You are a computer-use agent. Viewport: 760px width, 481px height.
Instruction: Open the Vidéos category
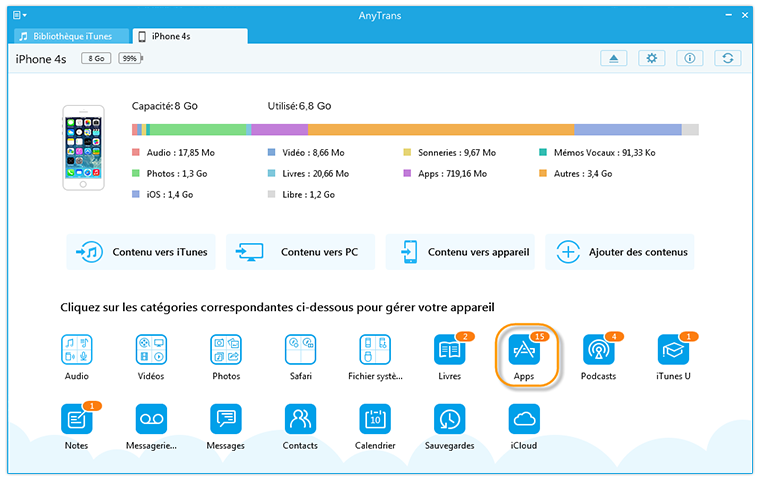151,350
